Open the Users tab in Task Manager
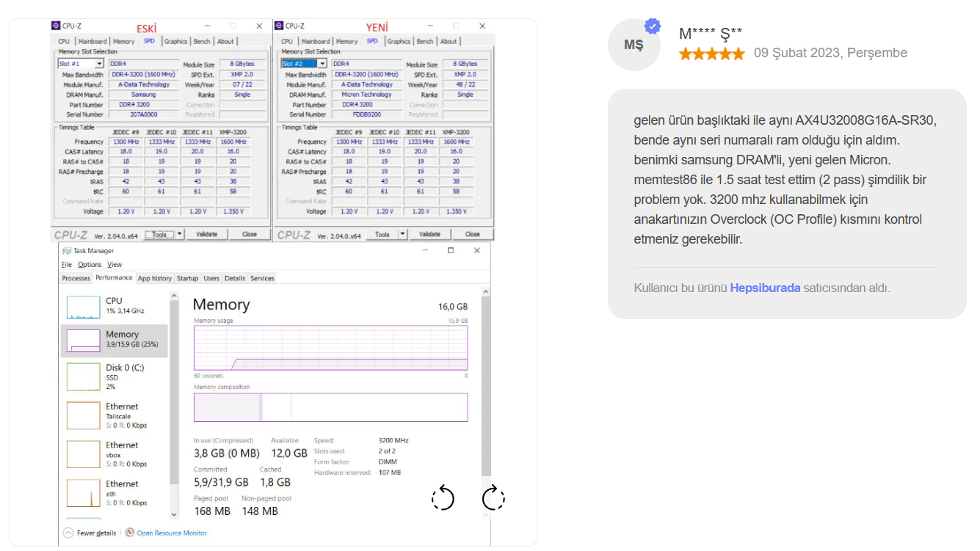This screenshot has height=551, width=980. [x=211, y=279]
